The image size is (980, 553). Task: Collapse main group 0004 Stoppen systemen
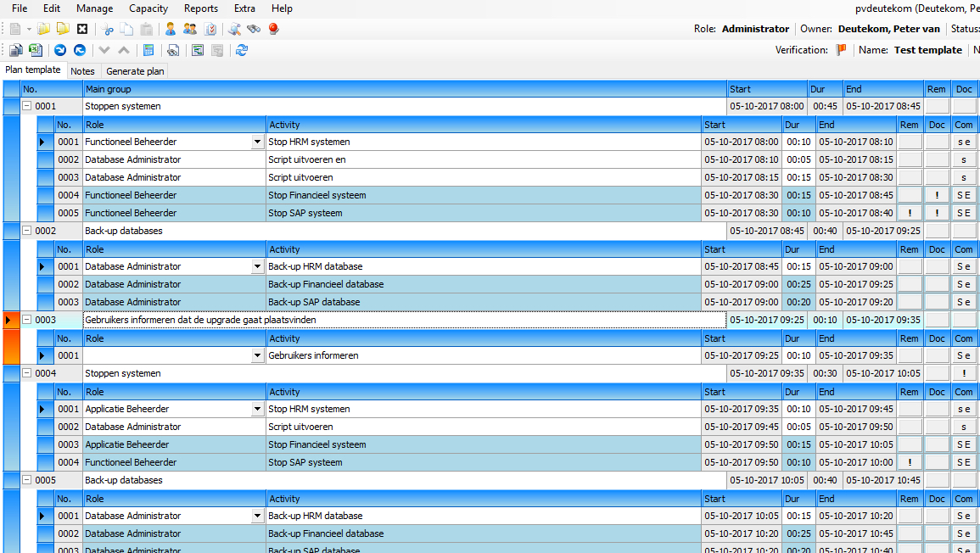click(27, 373)
